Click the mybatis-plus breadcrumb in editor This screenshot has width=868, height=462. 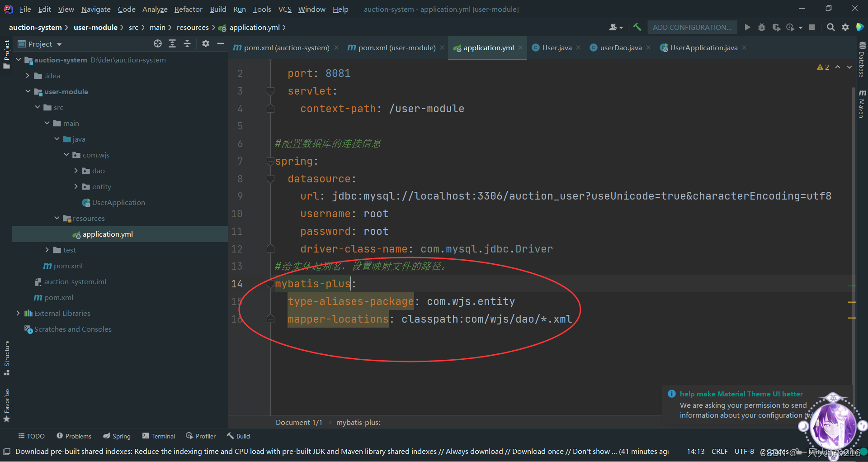pos(358,422)
